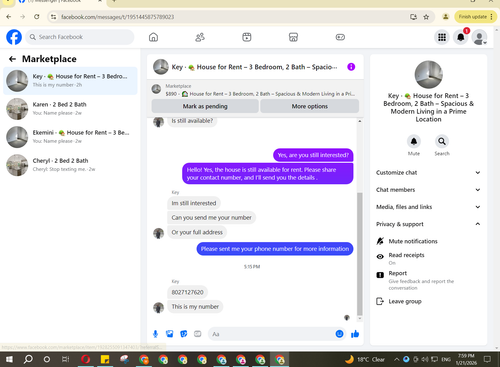Click the message '8027127620'
500x367 pixels.
coord(187,292)
